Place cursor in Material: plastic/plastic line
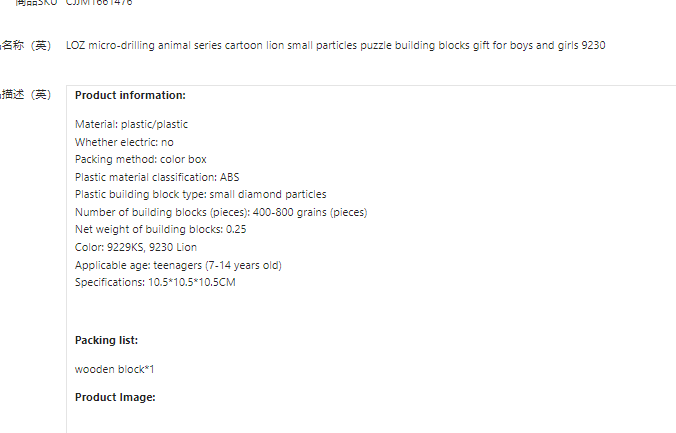676x433 pixels. pos(131,124)
